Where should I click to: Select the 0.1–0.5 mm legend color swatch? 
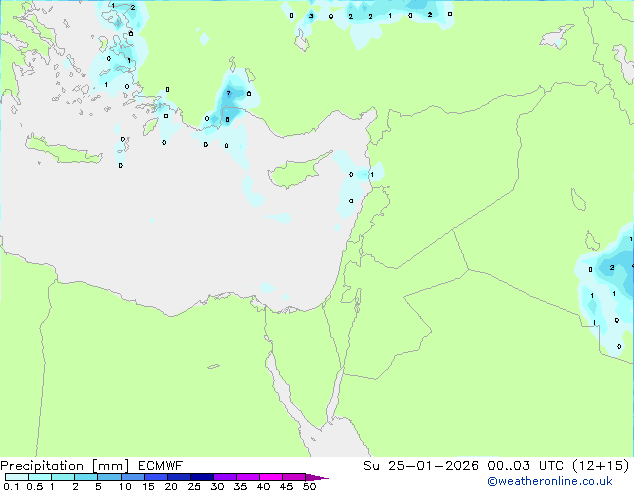pos(17,477)
